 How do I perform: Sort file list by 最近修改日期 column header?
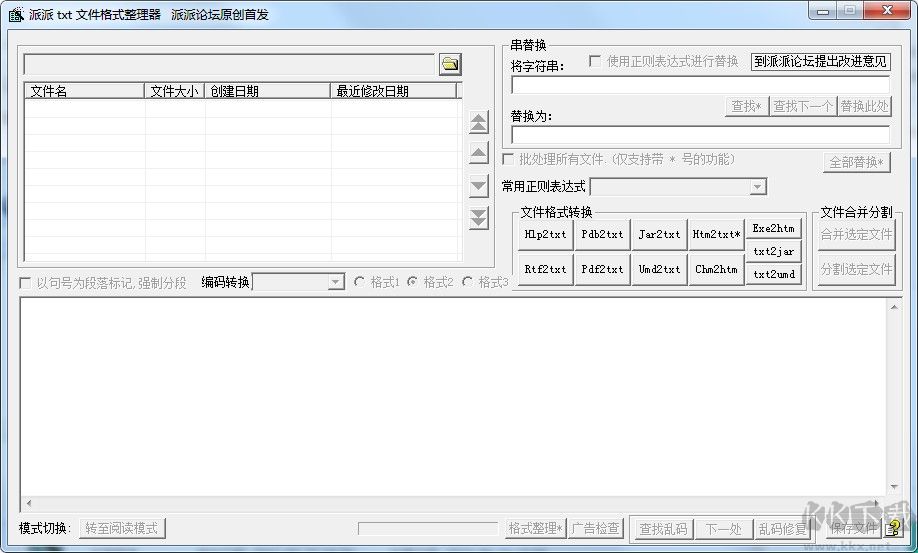(393, 91)
